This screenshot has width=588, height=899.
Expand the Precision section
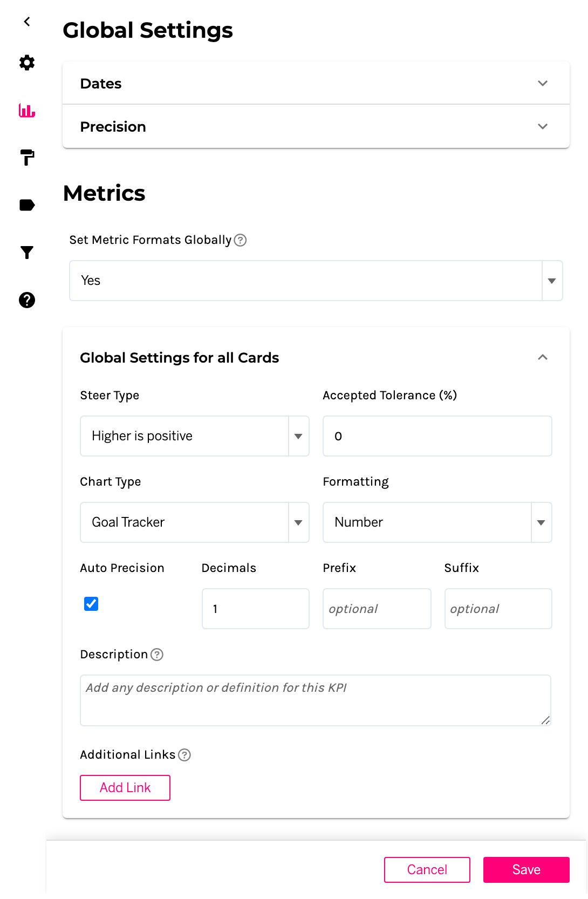click(543, 126)
